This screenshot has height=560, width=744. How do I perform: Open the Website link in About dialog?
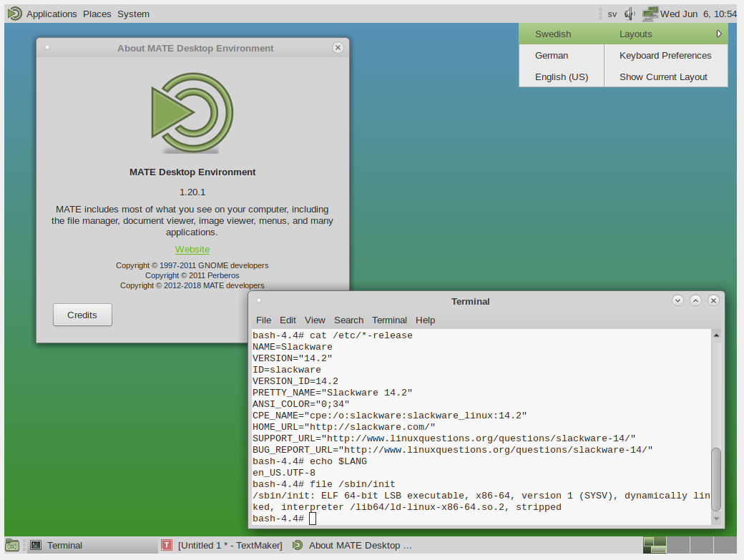click(x=192, y=250)
